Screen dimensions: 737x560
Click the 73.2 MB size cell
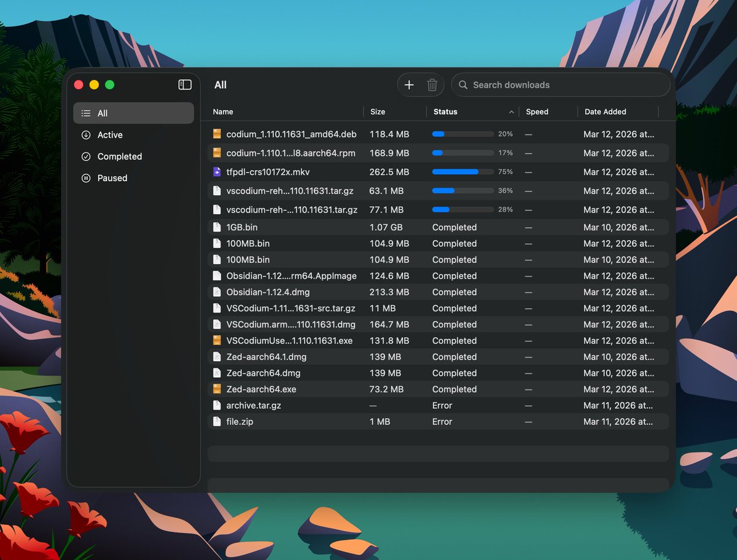coord(386,389)
